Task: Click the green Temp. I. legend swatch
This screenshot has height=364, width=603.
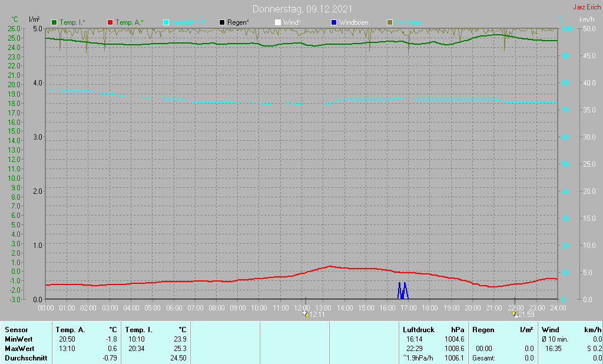Action: [x=55, y=22]
